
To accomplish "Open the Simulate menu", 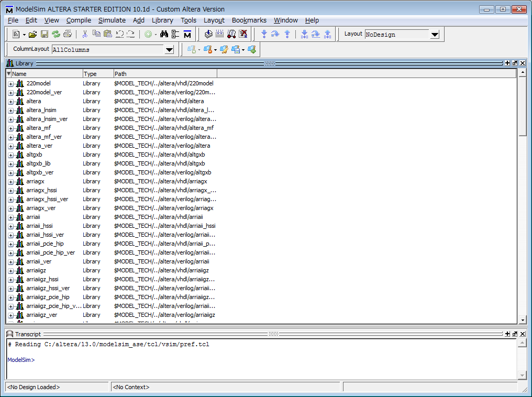I will tap(112, 20).
